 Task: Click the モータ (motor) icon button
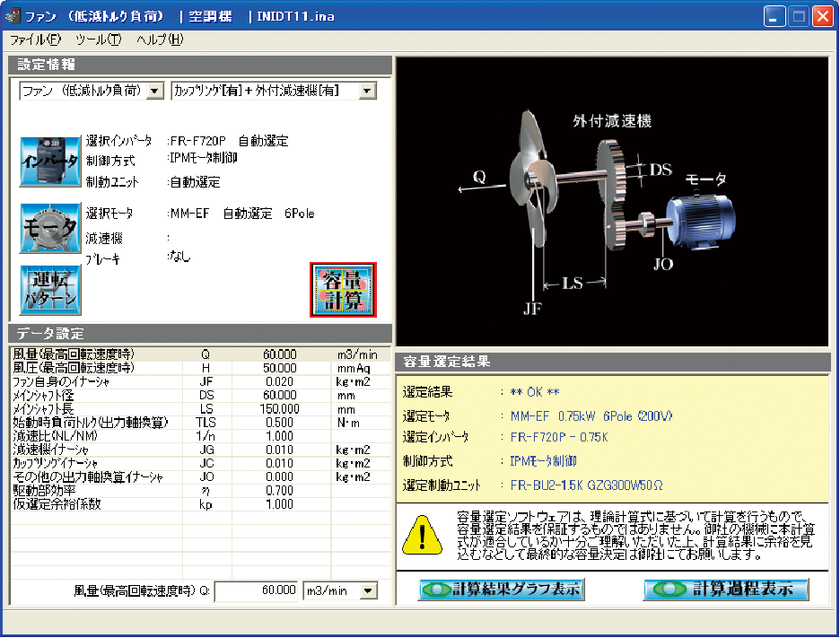(49, 229)
